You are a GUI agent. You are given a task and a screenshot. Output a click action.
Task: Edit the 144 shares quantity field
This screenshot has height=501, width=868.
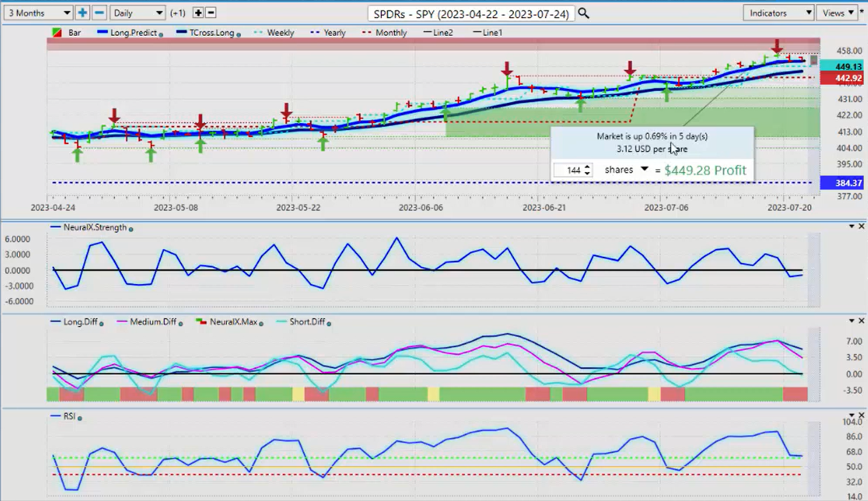click(569, 170)
